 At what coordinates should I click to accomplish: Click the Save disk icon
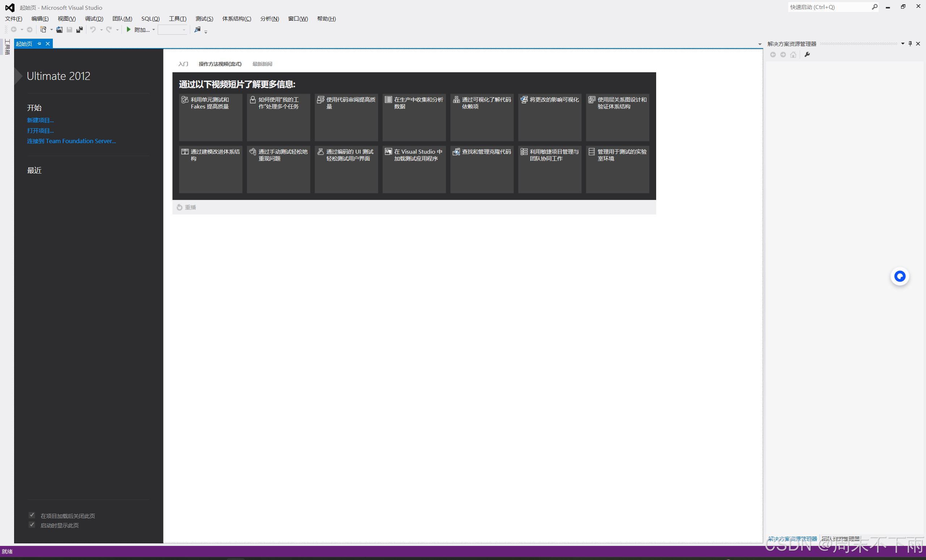pos(69,30)
